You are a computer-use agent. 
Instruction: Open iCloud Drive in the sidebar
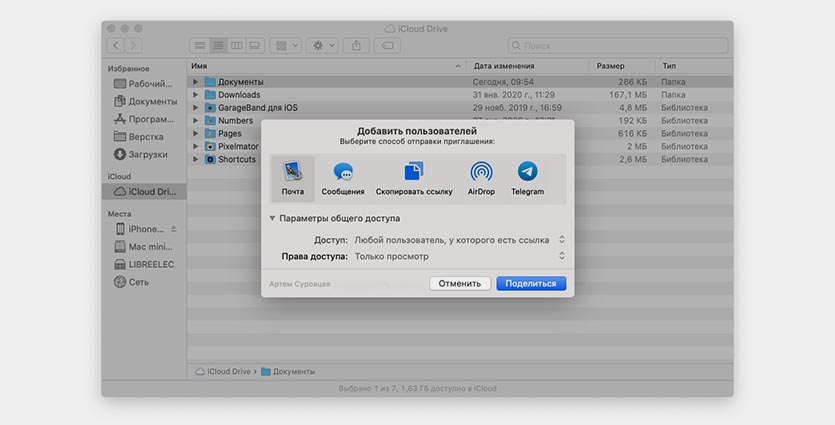click(x=146, y=191)
